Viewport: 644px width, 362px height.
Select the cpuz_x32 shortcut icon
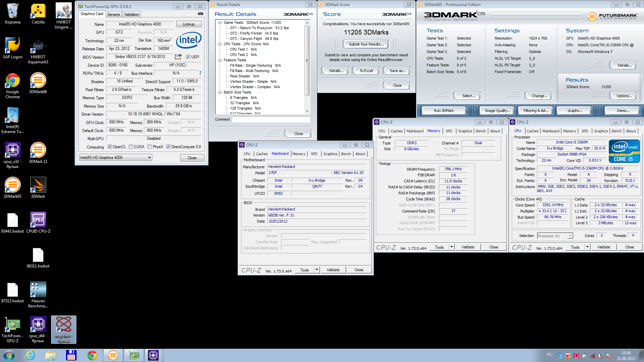tap(12, 155)
